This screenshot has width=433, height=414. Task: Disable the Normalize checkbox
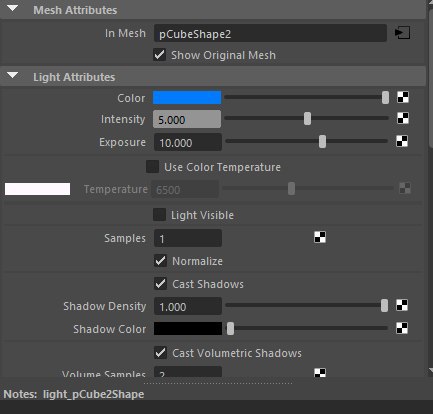[160, 261]
